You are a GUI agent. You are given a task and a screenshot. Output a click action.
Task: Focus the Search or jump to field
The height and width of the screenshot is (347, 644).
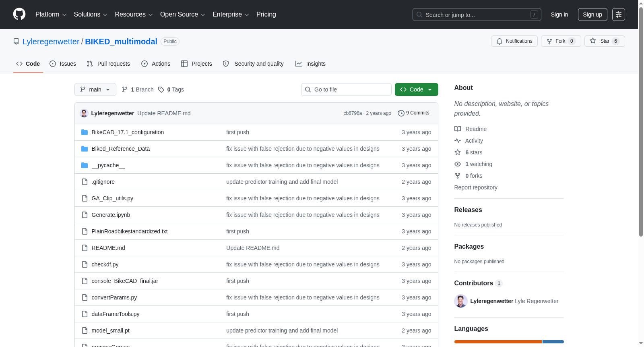[477, 15]
